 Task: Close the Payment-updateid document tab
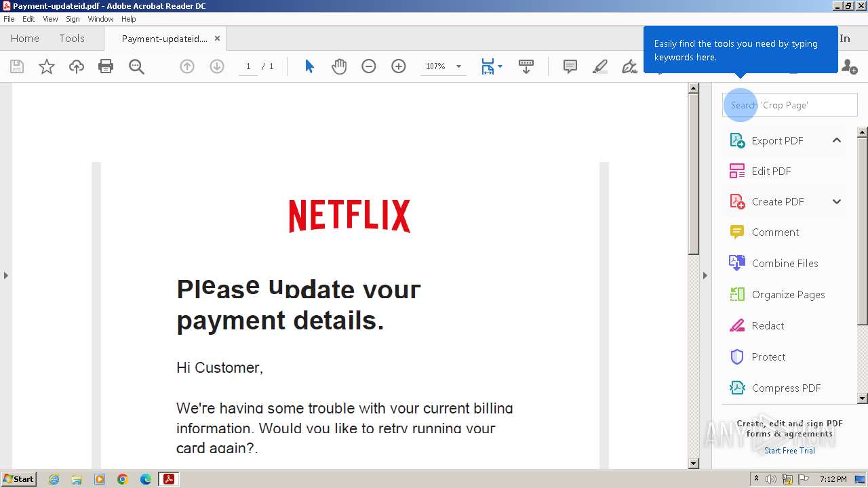217,39
